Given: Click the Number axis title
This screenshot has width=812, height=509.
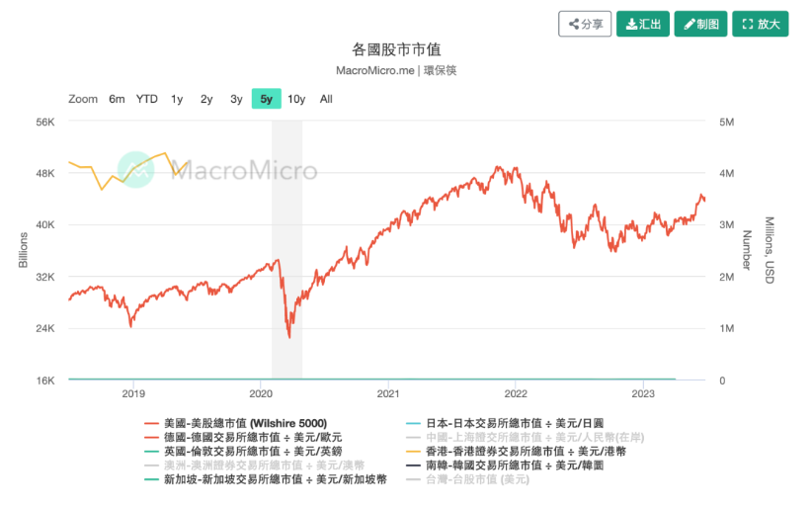Looking at the screenshot, I should pos(747,250).
